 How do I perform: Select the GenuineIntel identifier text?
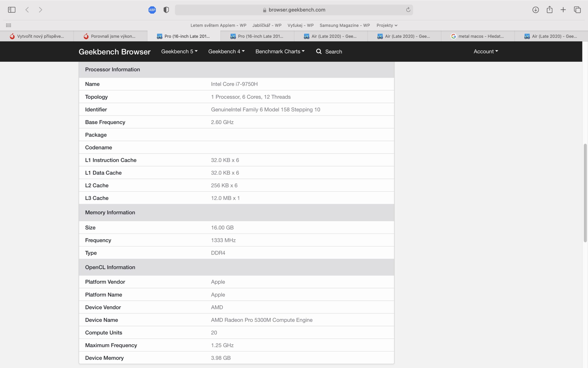(x=266, y=109)
